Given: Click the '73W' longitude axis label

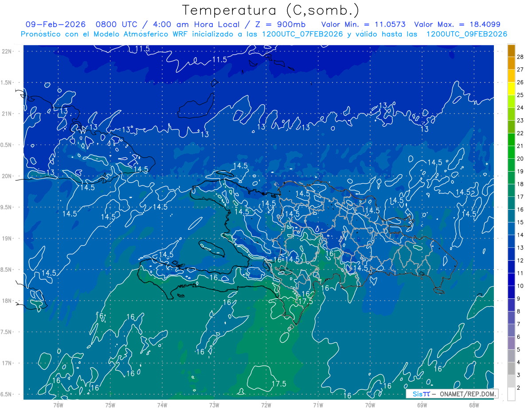Looking at the screenshot, I should 214,405.
